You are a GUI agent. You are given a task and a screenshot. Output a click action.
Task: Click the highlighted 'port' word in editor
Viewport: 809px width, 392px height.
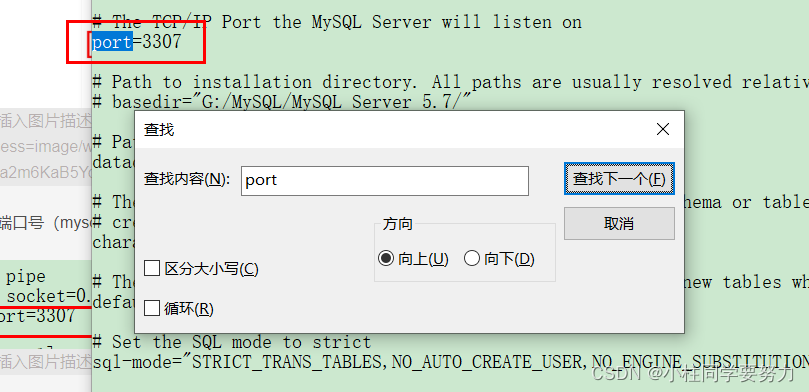pos(112,41)
